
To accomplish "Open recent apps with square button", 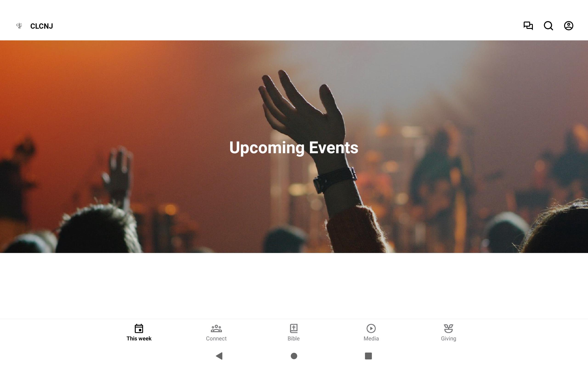I will 368,356.
